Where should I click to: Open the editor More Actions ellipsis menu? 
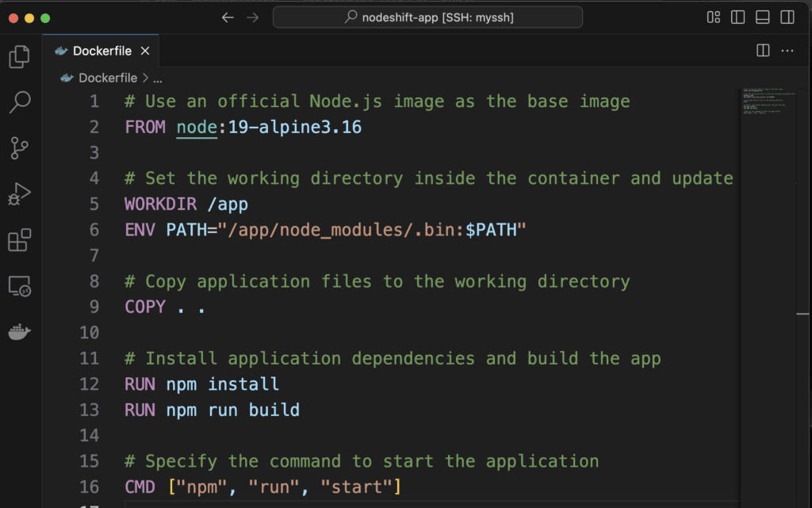[x=787, y=51]
